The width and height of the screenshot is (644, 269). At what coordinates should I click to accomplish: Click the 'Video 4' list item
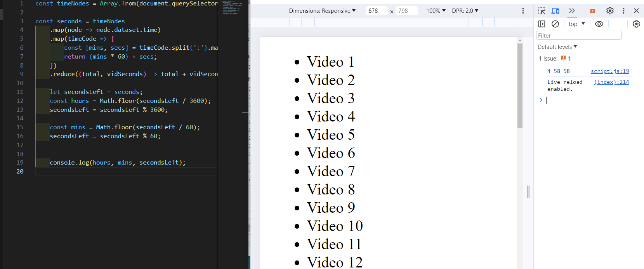click(331, 116)
